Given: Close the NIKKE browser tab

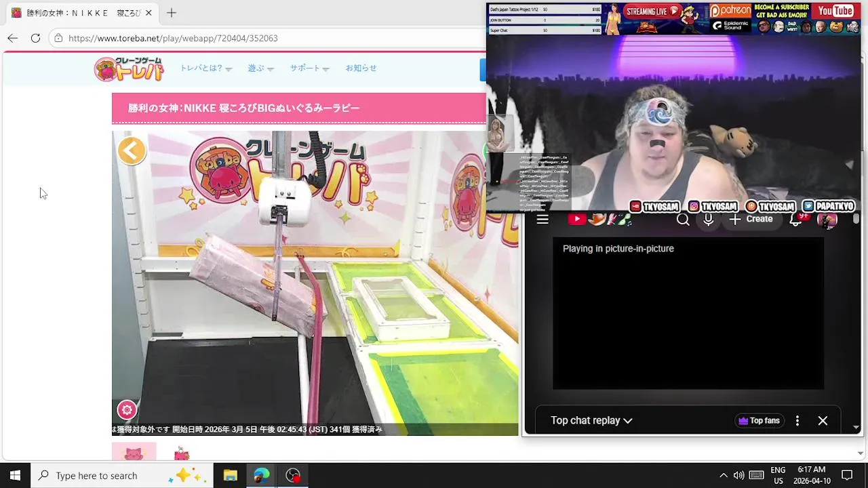Looking at the screenshot, I should [x=149, y=13].
